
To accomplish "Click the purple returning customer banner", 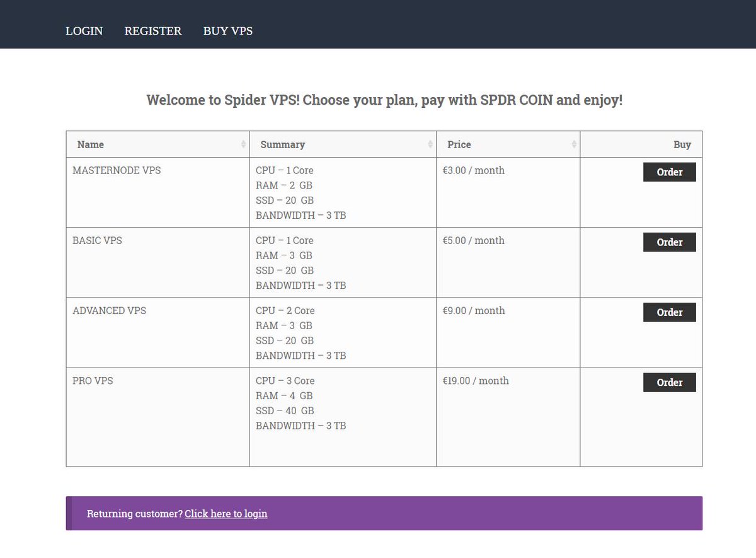I will coord(384,513).
